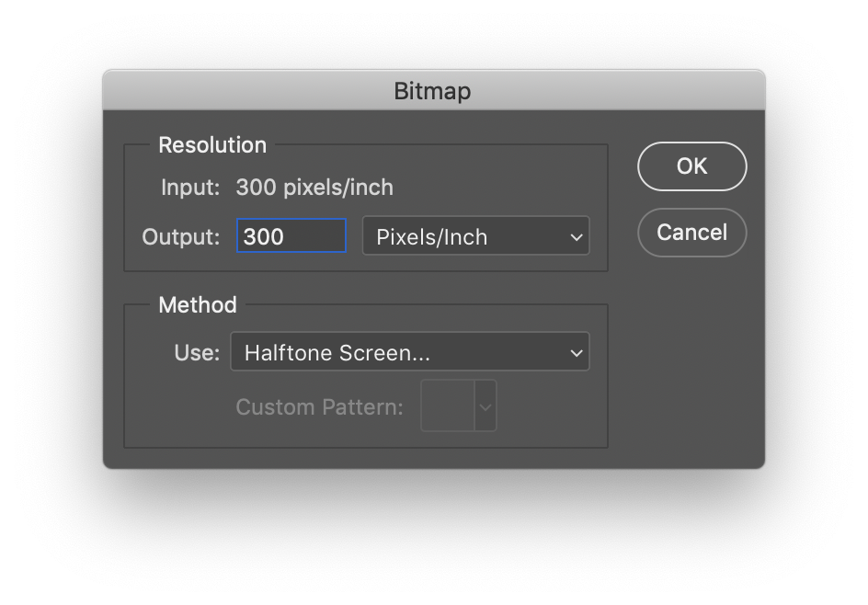Click the Method group heading
The width and height of the screenshot is (868, 605).
198,305
